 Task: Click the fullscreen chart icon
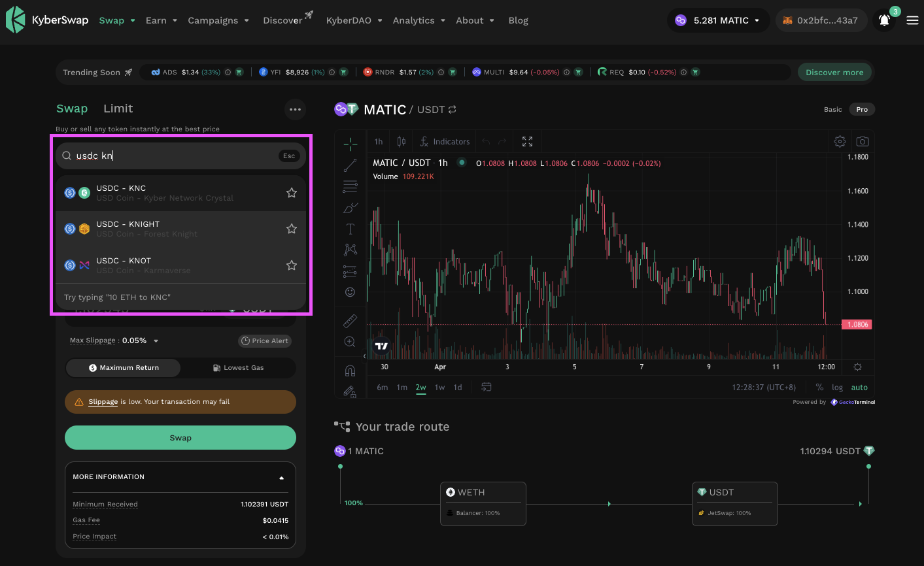coord(527,141)
